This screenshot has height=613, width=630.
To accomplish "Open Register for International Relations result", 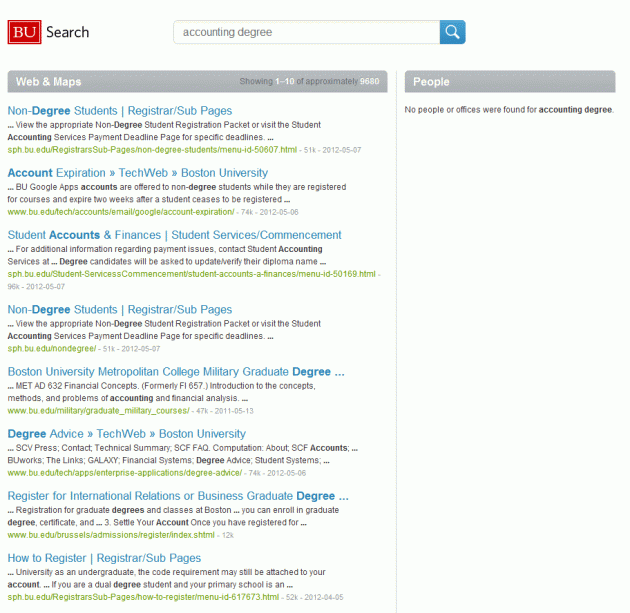I will 178,496.
